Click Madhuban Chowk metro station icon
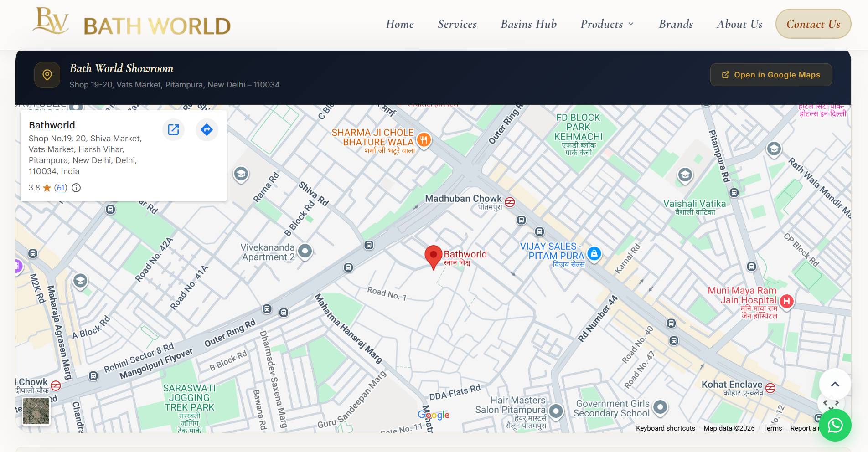Image resolution: width=868 pixels, height=452 pixels. 510,202
